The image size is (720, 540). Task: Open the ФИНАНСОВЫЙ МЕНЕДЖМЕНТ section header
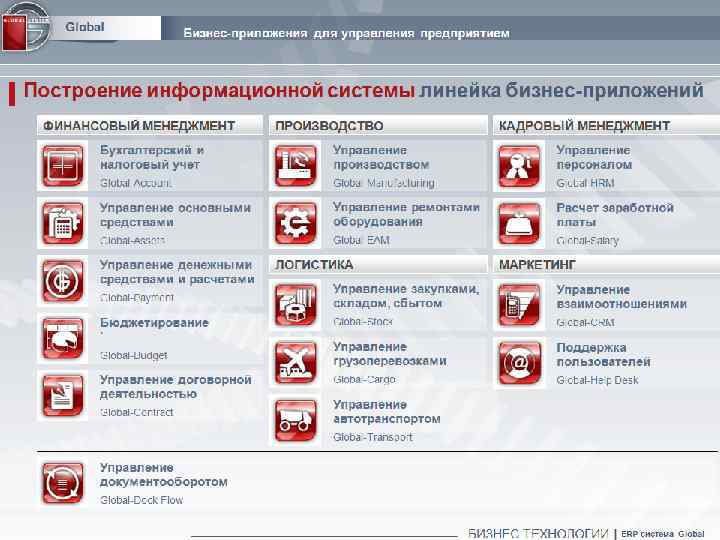tap(150, 125)
